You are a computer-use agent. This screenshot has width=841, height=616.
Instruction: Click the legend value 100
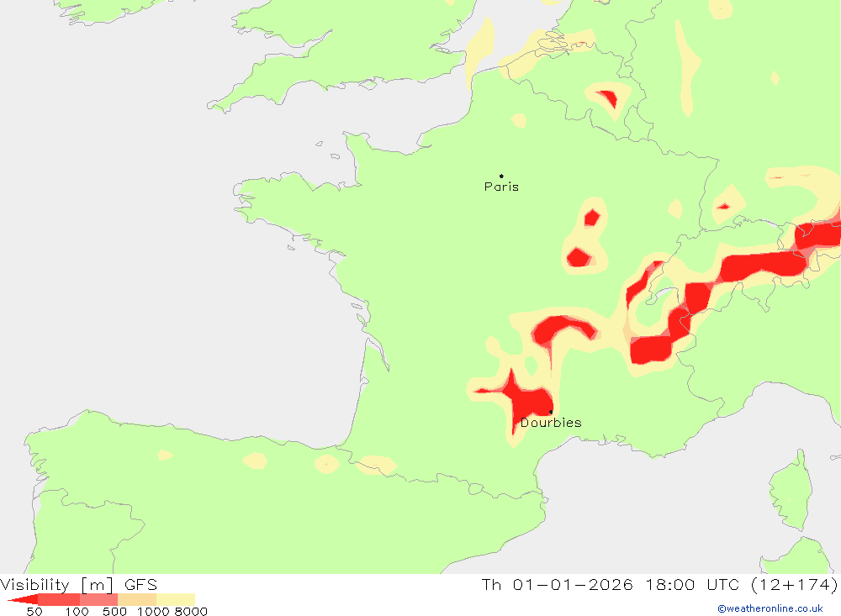tap(77, 612)
